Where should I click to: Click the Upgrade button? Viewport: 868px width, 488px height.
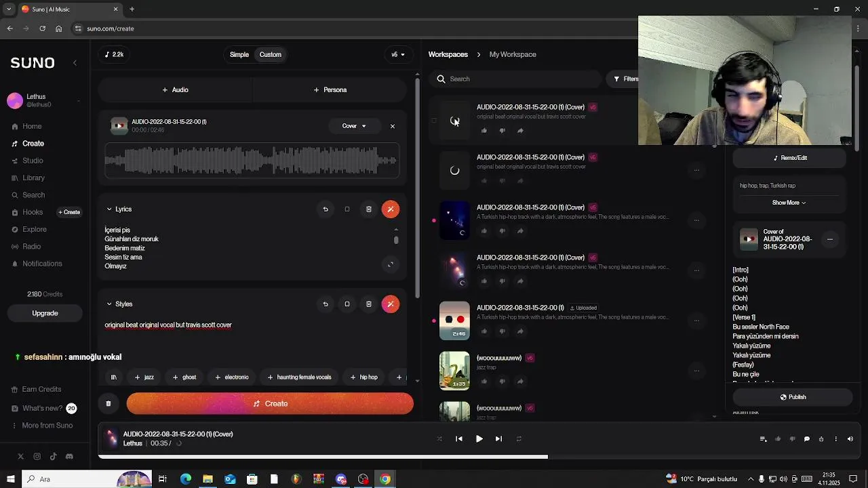tap(45, 313)
